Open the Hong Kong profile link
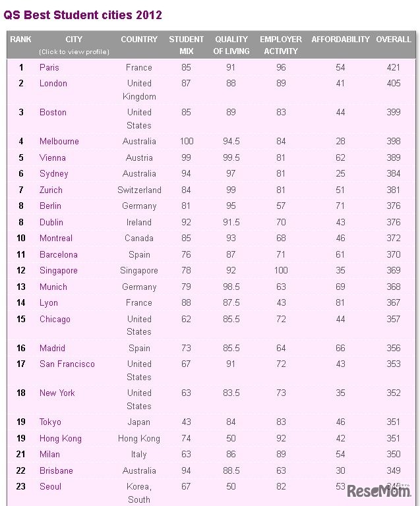This screenshot has width=420, height=506. [60, 438]
